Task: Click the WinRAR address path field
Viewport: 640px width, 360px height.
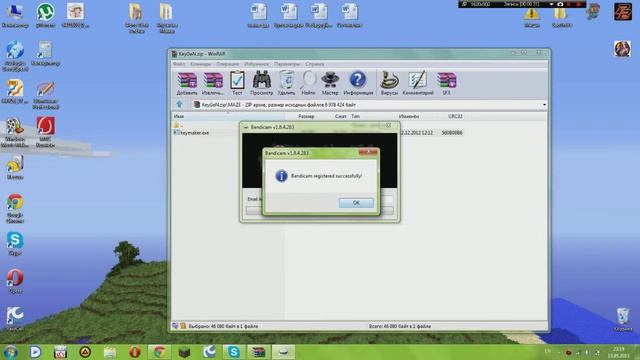Action: pos(369,105)
